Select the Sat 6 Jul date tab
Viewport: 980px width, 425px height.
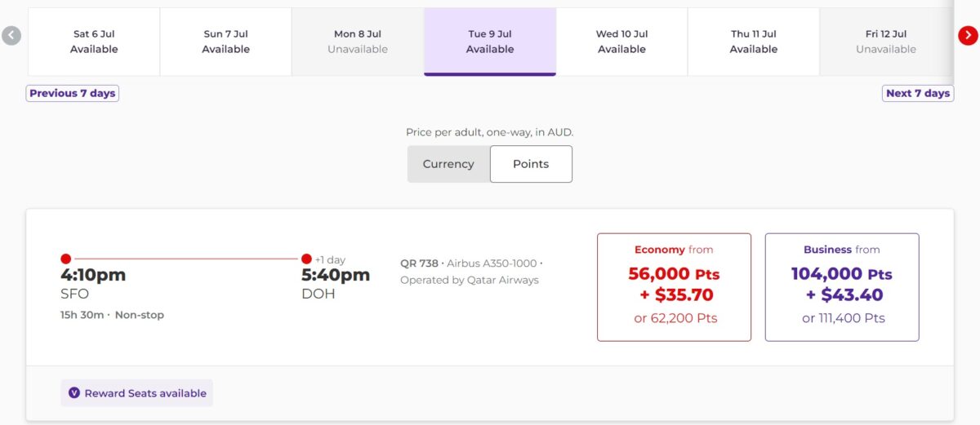coord(94,42)
